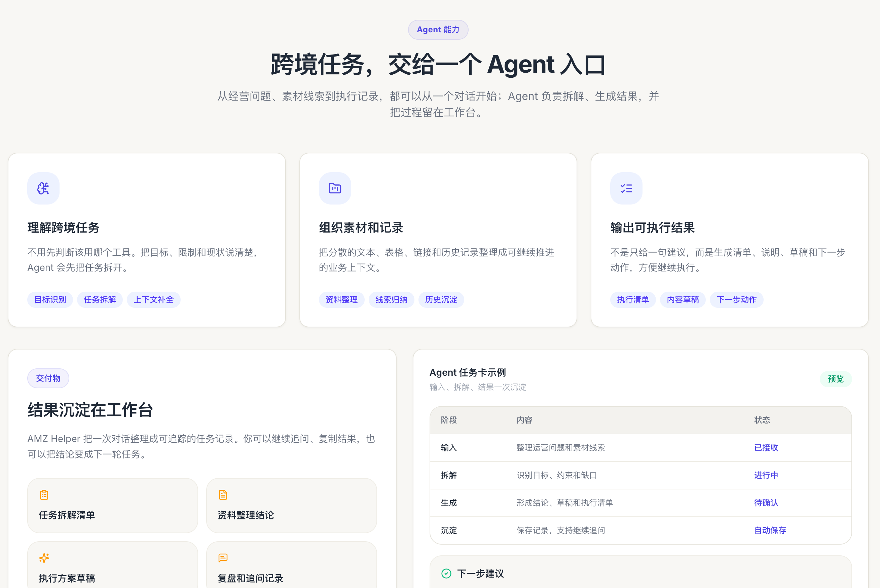880x588 pixels.
Task: Click the 已接收 status in 输入 row
Action: [766, 447]
